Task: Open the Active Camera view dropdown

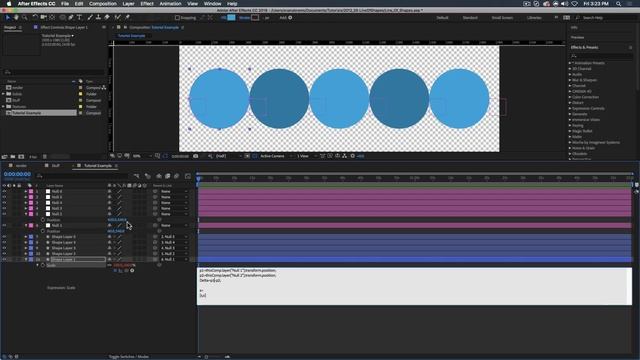Action: click(x=276, y=156)
